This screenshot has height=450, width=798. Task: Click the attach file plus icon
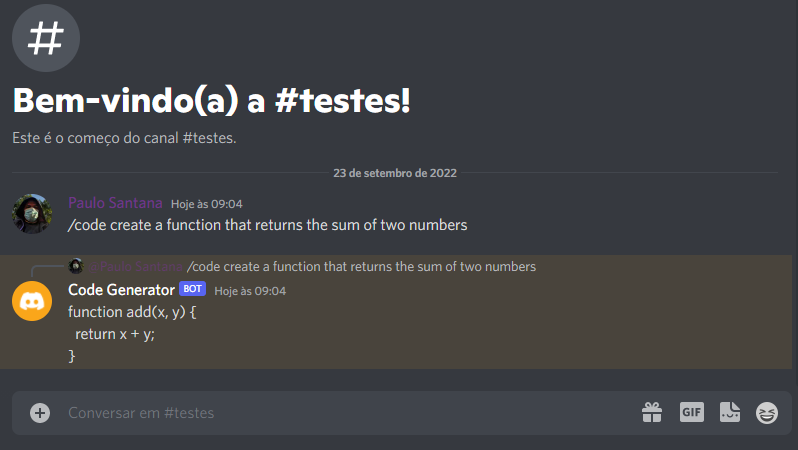pos(40,413)
